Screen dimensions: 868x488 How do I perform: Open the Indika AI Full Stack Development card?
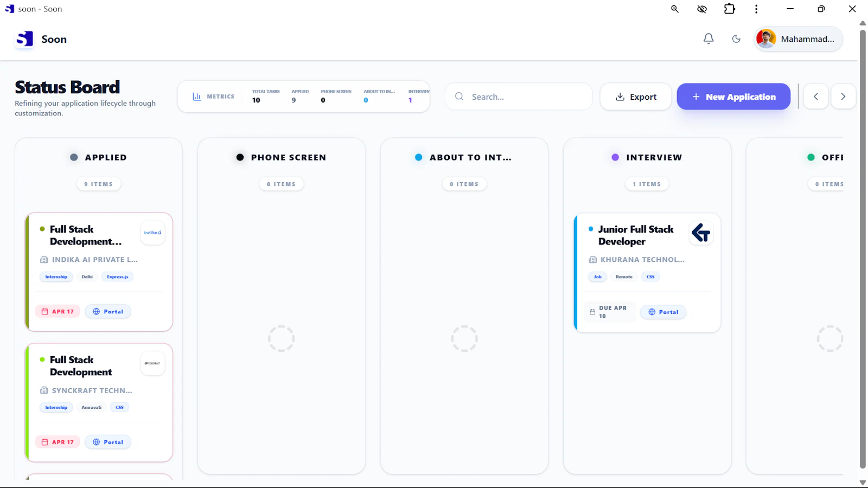click(x=99, y=272)
